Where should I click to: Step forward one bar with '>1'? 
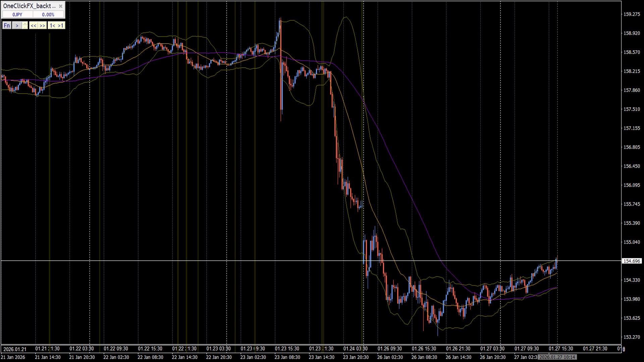click(60, 25)
